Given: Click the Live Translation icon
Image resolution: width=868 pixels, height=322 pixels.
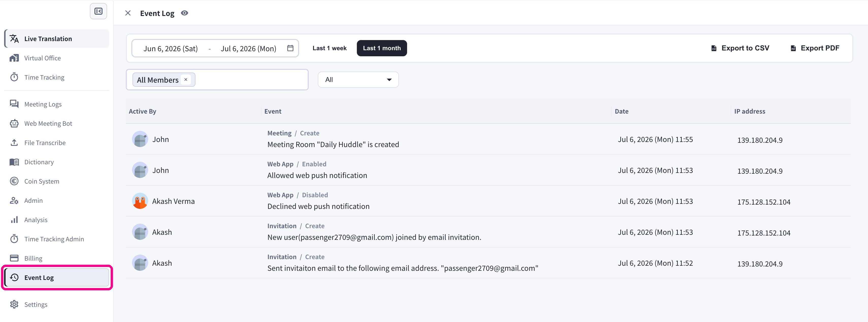Looking at the screenshot, I should point(14,39).
